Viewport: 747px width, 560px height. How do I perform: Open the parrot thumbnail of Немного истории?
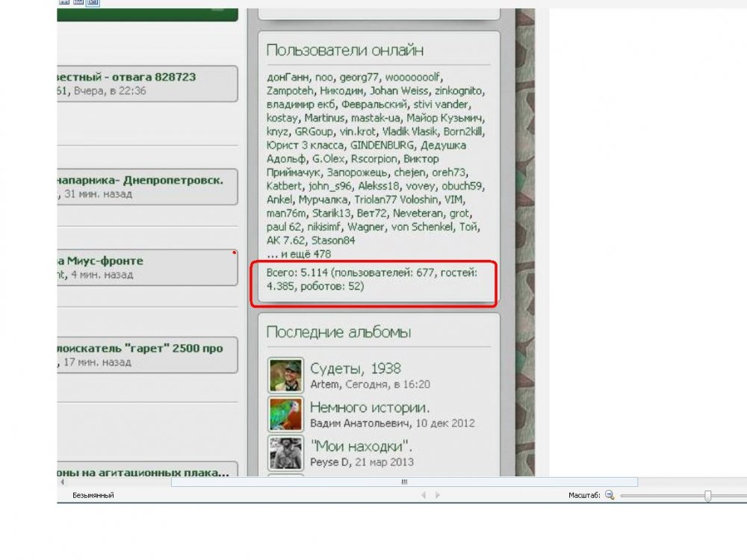click(285, 414)
